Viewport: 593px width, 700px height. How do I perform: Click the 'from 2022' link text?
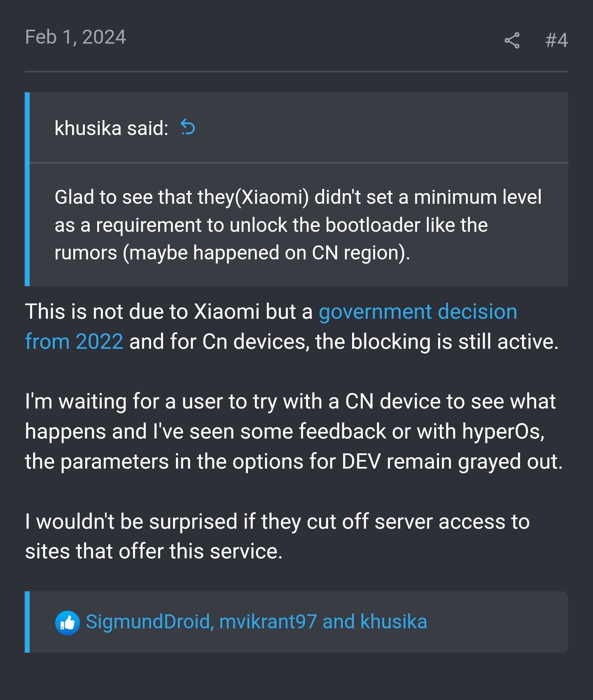(74, 342)
